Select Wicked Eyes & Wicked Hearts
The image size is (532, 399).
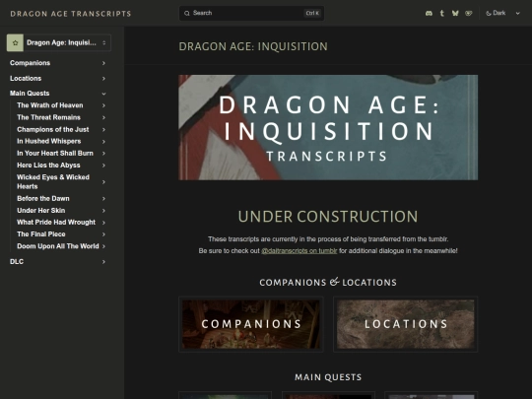click(53, 182)
